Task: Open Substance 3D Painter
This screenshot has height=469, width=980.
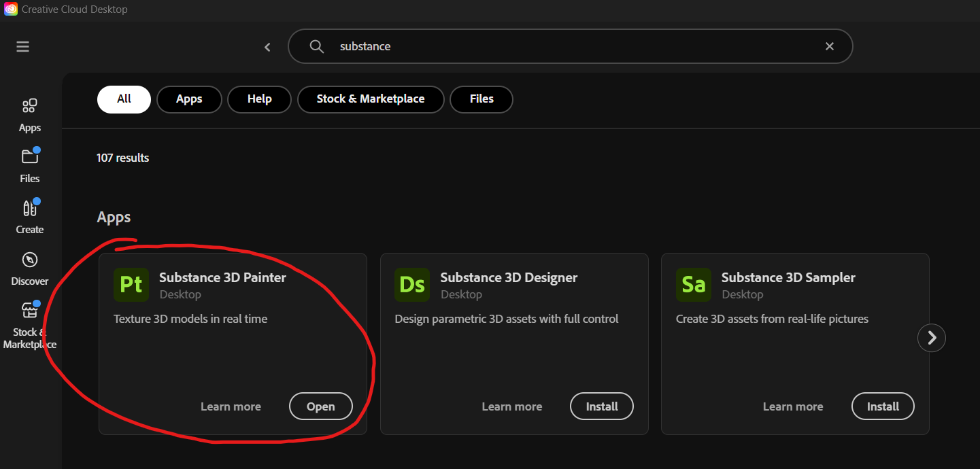Action: 321,406
